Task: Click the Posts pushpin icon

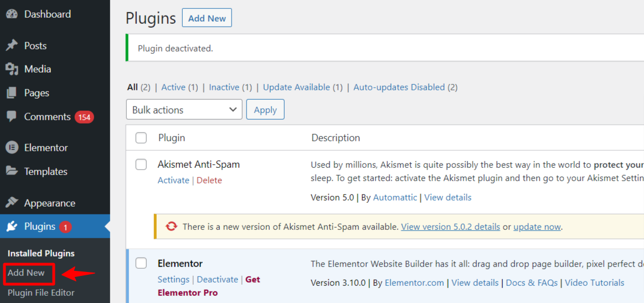Action: pos(12,45)
